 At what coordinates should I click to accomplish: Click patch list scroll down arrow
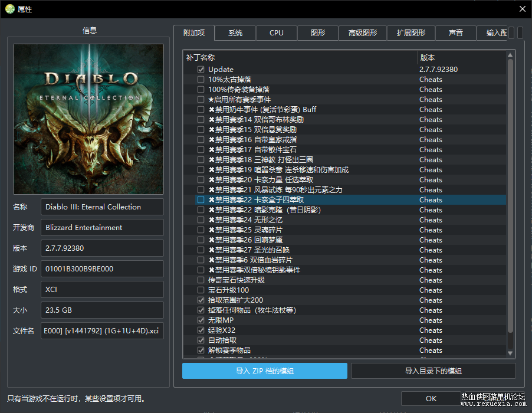(510, 353)
